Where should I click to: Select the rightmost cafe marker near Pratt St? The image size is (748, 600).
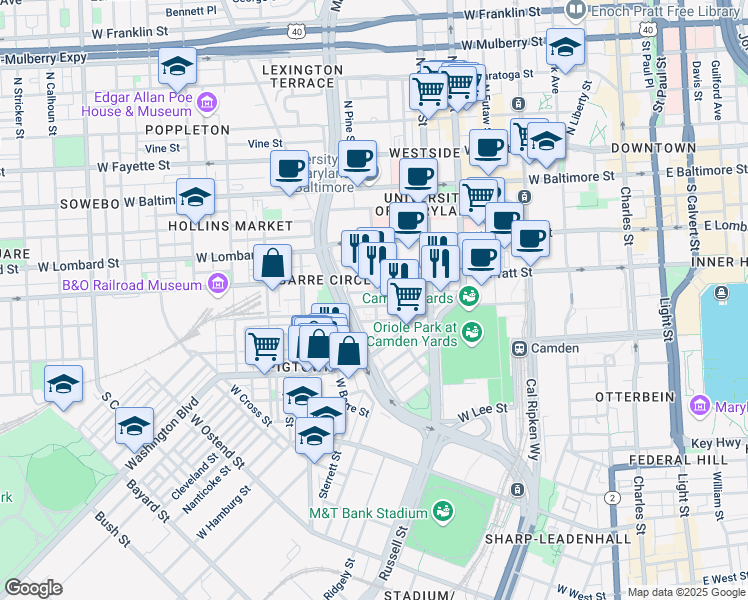click(530, 242)
